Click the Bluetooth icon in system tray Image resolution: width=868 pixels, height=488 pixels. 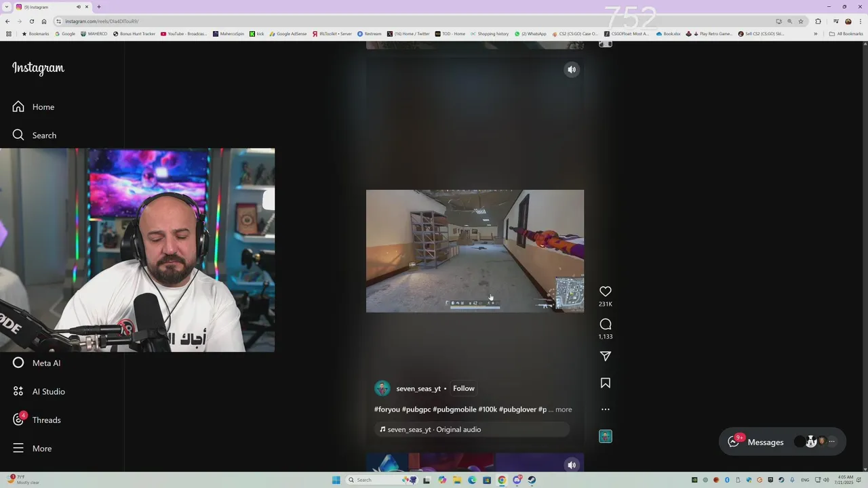(x=727, y=480)
